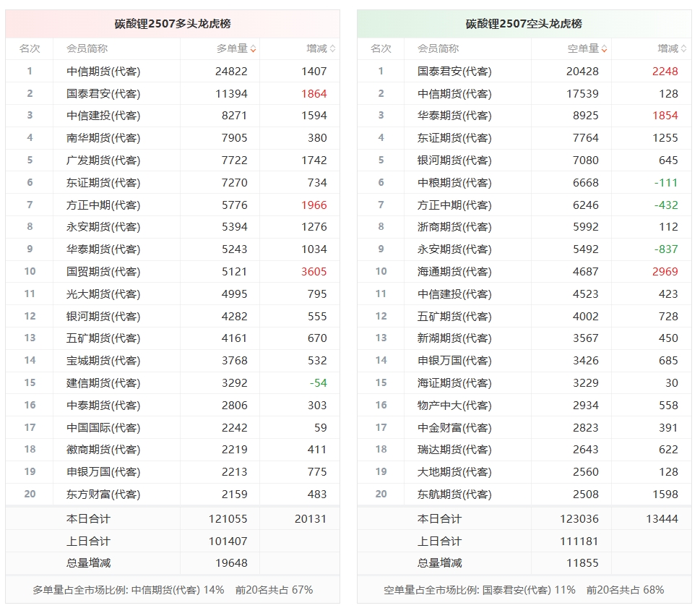Screen dimensions: 700x608
Task: Click 名次 header in 多头龙虎榜 table
Action: click(x=30, y=48)
